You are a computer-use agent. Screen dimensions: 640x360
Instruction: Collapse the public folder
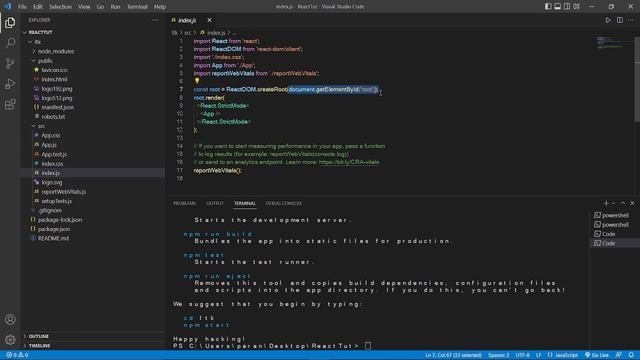(93, 60)
